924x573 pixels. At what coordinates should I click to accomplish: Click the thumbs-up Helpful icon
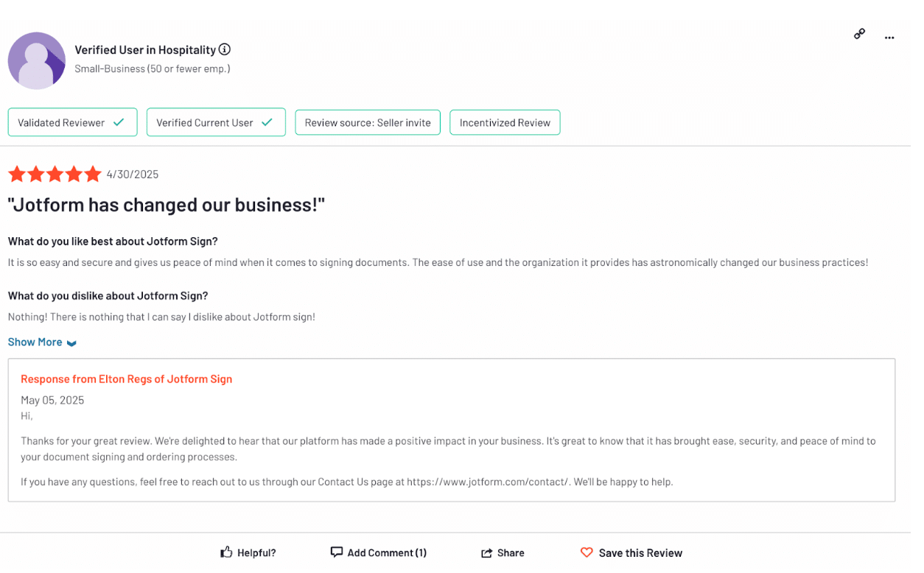pyautogui.click(x=226, y=552)
